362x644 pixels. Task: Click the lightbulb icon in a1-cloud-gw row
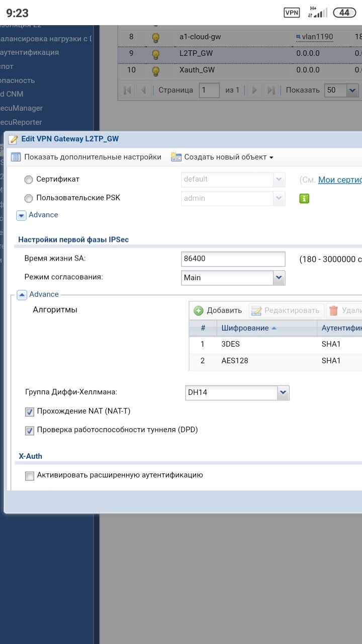[156, 37]
